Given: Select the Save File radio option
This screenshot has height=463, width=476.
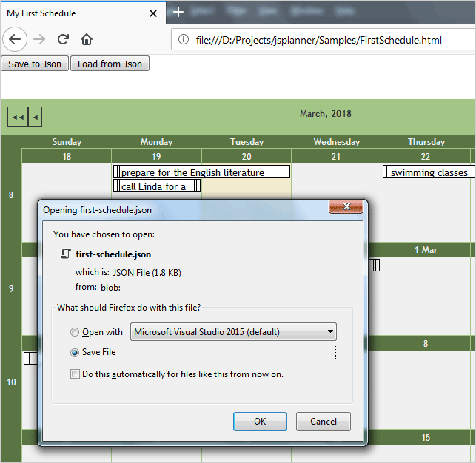Looking at the screenshot, I should point(74,353).
